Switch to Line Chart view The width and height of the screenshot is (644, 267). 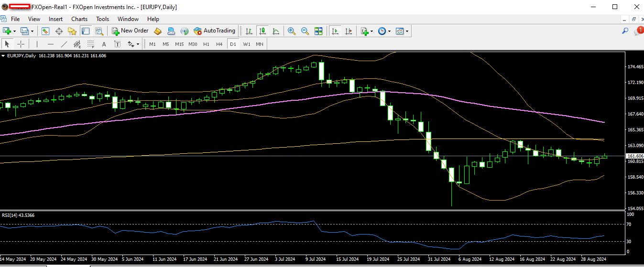(x=276, y=31)
